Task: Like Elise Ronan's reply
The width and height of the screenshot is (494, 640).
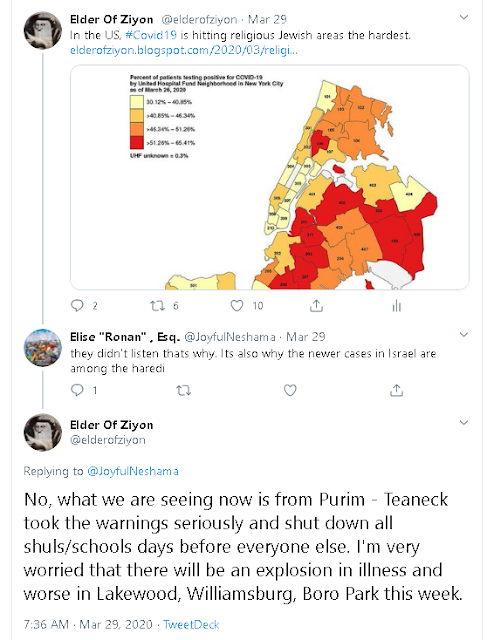Action: tap(290, 391)
